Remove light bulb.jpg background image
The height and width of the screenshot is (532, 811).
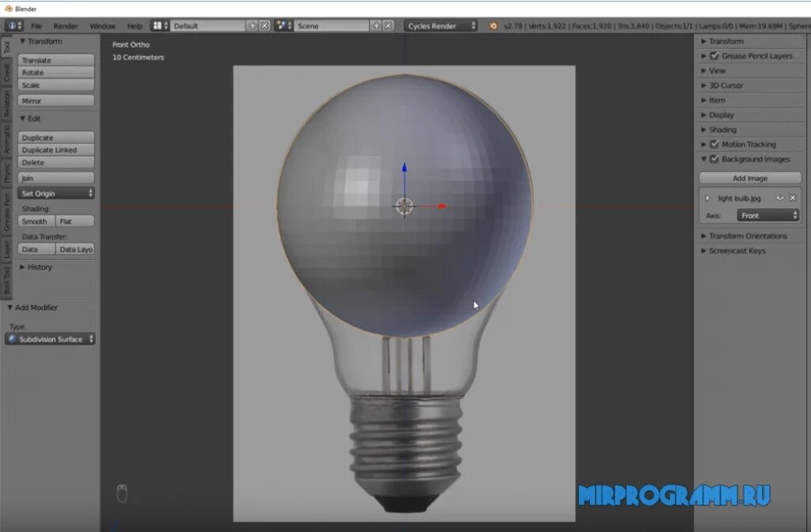coord(792,198)
